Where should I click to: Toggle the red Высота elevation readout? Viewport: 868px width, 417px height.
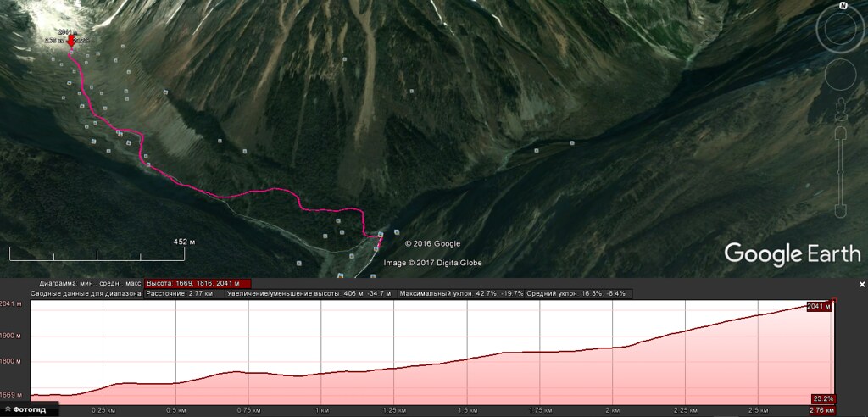click(x=198, y=283)
